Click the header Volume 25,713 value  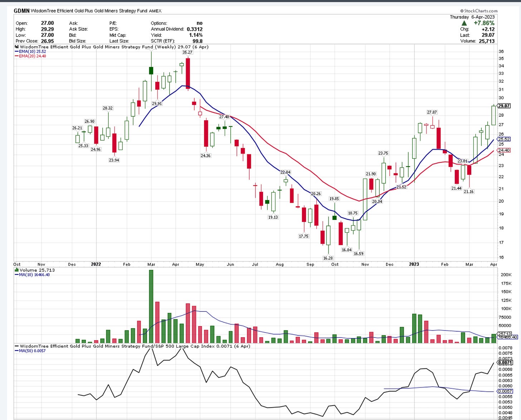pos(487,41)
